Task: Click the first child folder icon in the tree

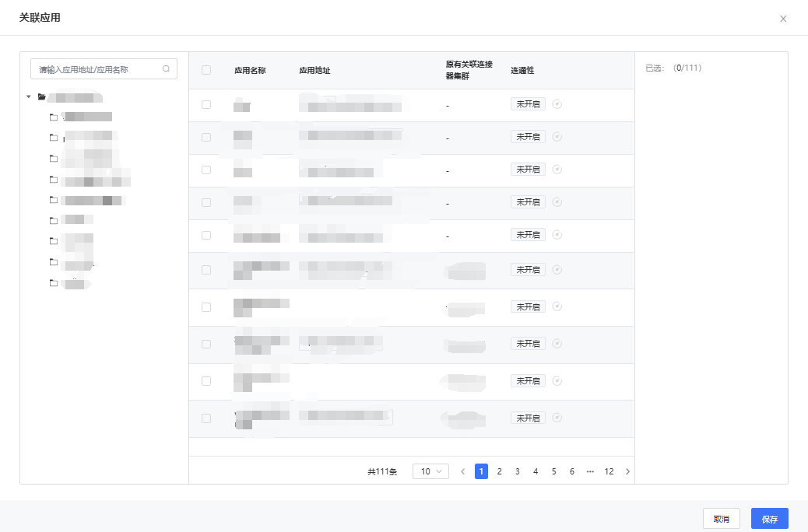Action: [x=54, y=117]
